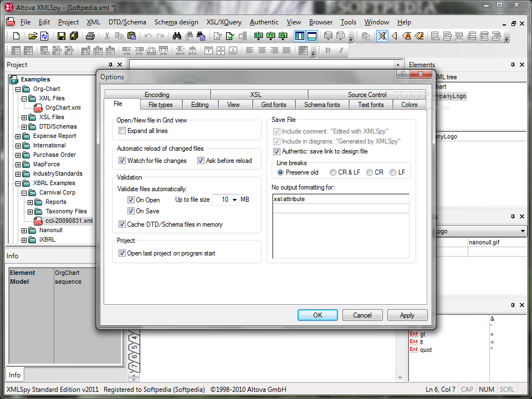Expand the XSL Files folder
This screenshot has width=532, height=399.
tap(24, 117)
